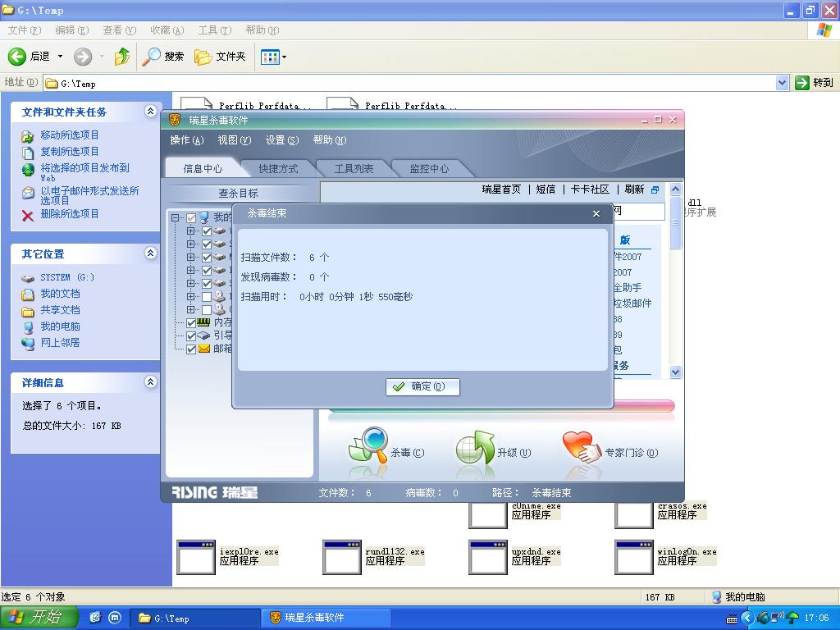
Task: Toggle the 我的电脑 root scan checkbox
Action: click(191, 217)
